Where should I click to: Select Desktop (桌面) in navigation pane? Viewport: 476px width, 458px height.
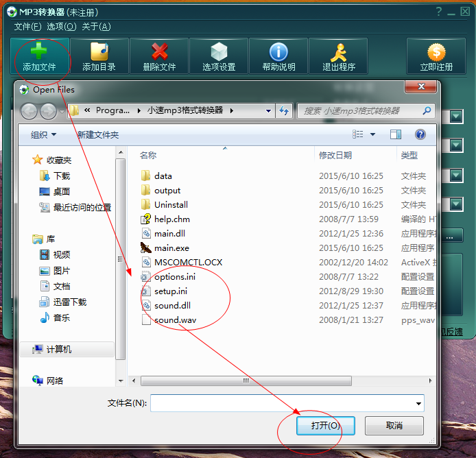click(55, 192)
